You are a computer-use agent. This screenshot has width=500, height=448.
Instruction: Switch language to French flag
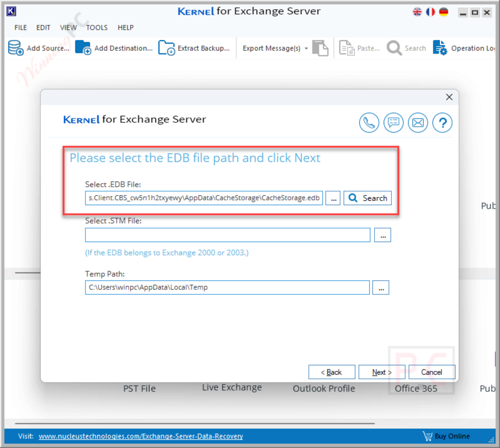point(430,12)
